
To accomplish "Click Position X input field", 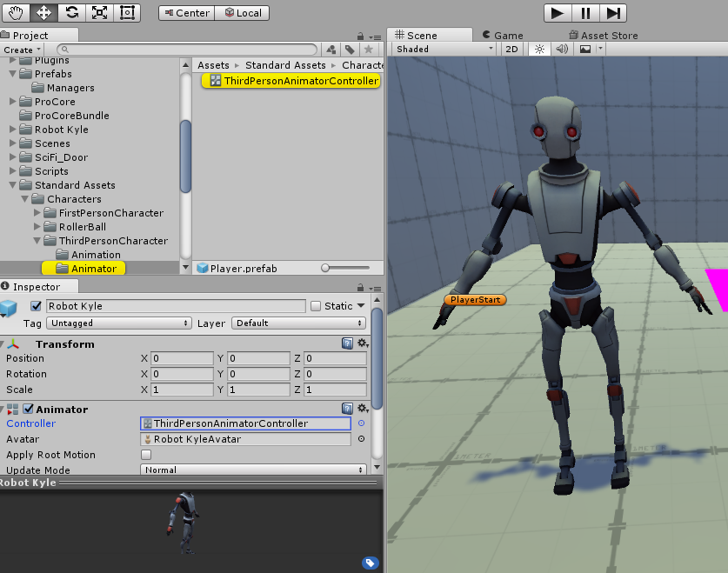I will coord(183,358).
